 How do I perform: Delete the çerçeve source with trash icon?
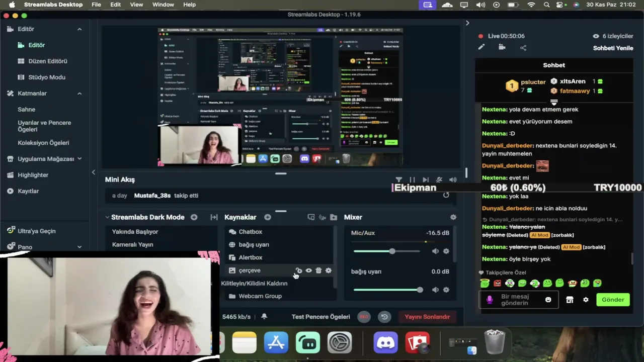pyautogui.click(x=318, y=270)
